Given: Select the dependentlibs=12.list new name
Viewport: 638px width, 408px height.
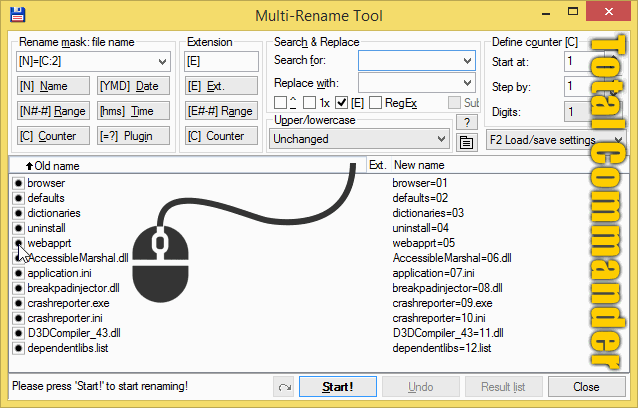Looking at the screenshot, I should click(442, 348).
